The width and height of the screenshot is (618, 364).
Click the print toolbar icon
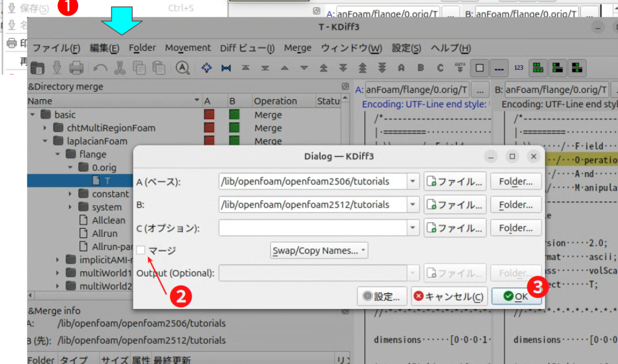[76, 68]
